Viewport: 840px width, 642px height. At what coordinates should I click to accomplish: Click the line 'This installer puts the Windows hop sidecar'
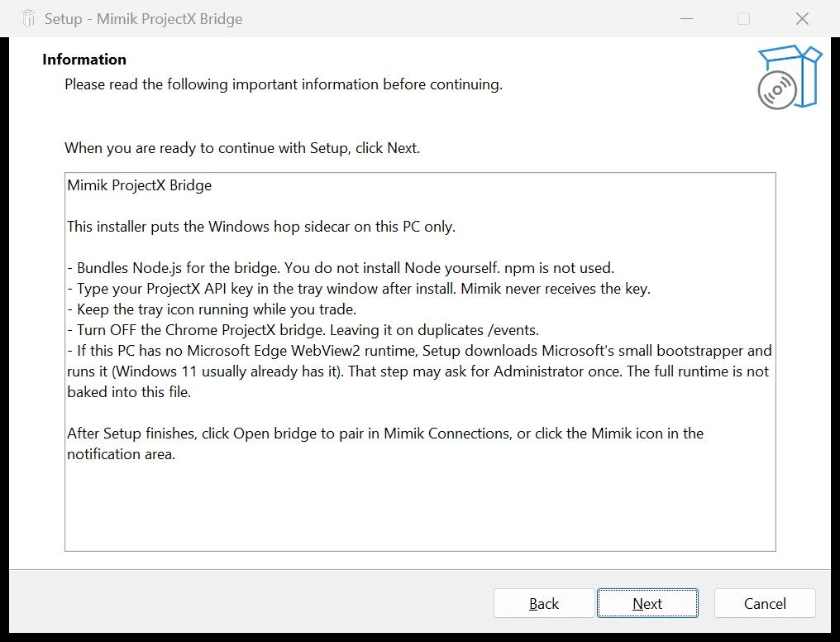(x=261, y=227)
